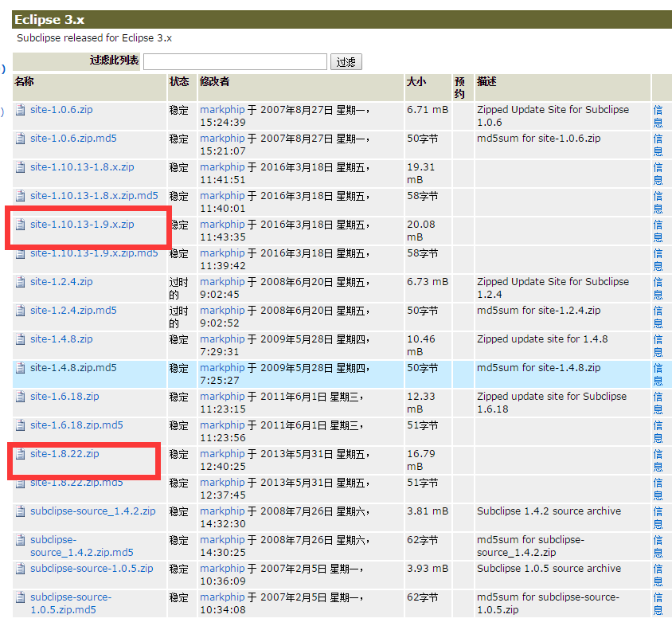672x634 pixels.
Task: Open 信息 link for site-1.4.8.zip.md5 row
Action: (658, 374)
